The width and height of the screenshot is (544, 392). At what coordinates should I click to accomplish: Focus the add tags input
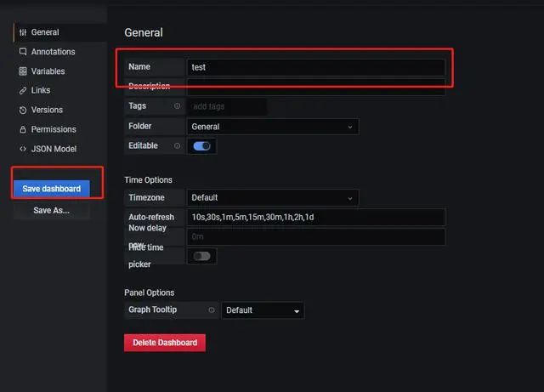[227, 106]
